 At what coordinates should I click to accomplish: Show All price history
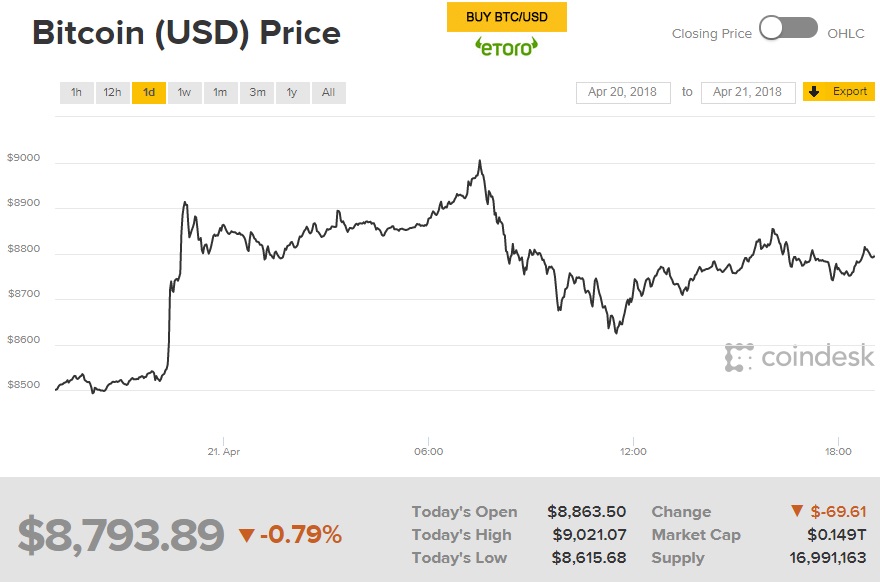coord(328,93)
